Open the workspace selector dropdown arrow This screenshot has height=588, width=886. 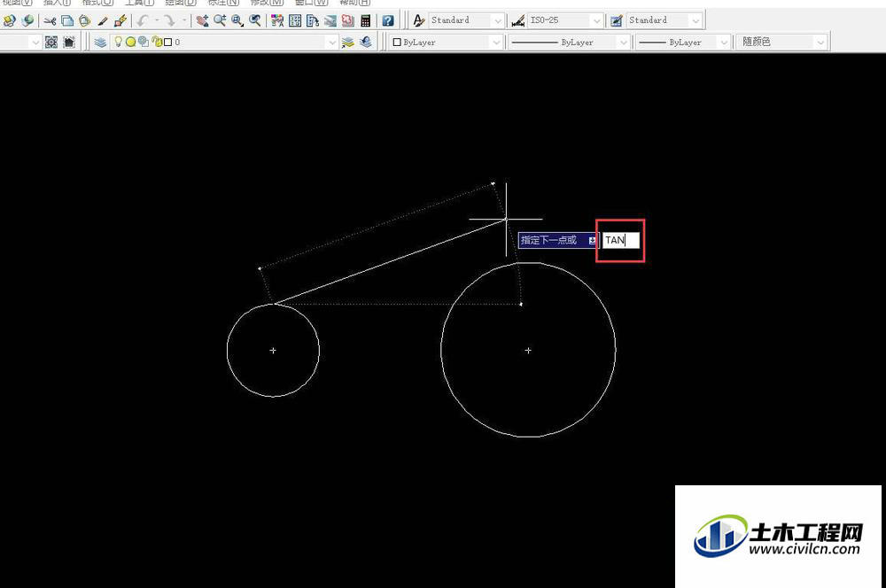coord(35,43)
